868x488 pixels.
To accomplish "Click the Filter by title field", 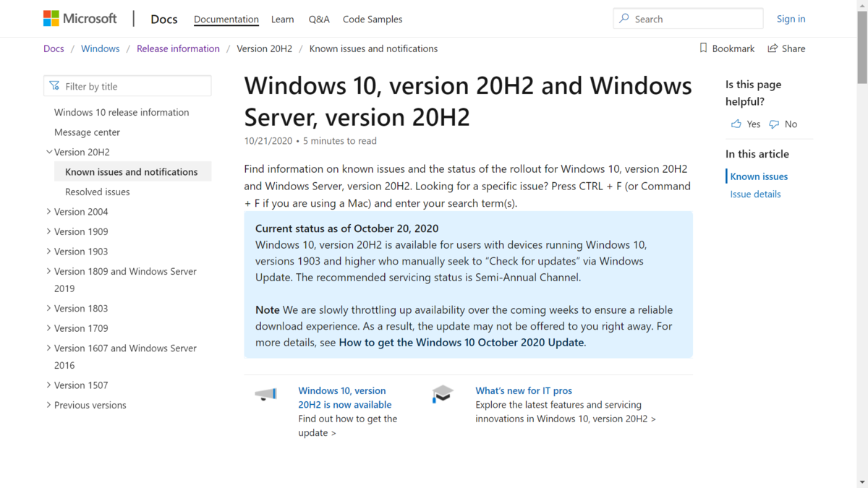I will [127, 86].
